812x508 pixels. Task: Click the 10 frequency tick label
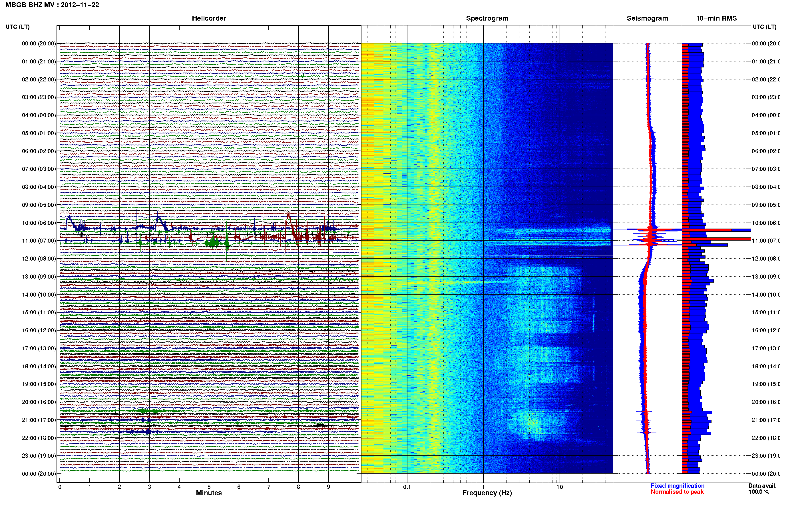tap(560, 487)
